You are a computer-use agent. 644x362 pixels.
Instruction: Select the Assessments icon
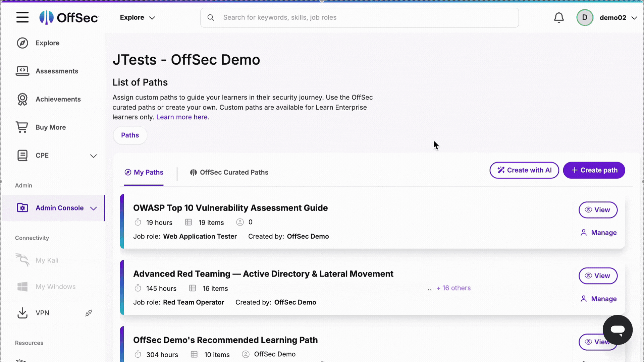(22, 71)
